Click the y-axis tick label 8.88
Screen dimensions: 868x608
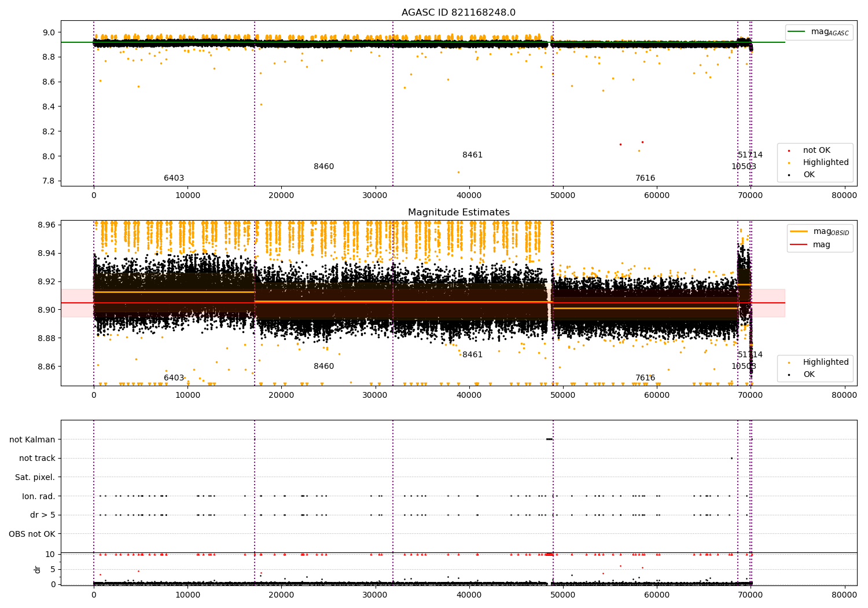tap(47, 338)
